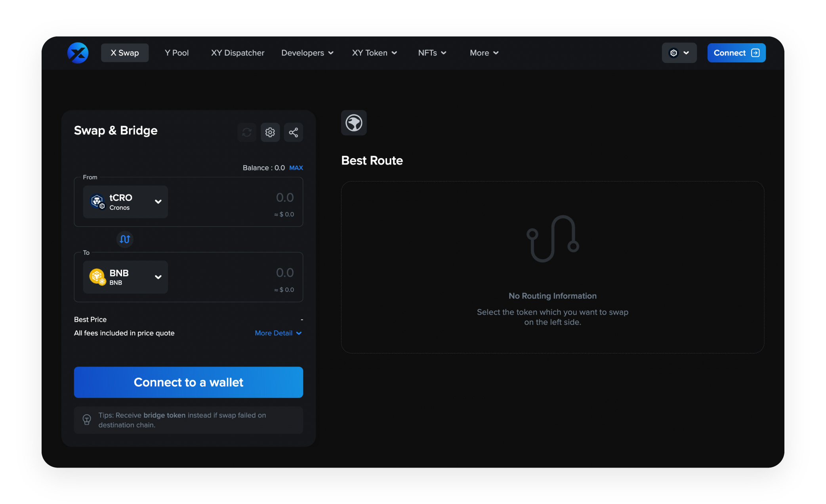
Task: Click the share icon button
Action: tap(294, 132)
